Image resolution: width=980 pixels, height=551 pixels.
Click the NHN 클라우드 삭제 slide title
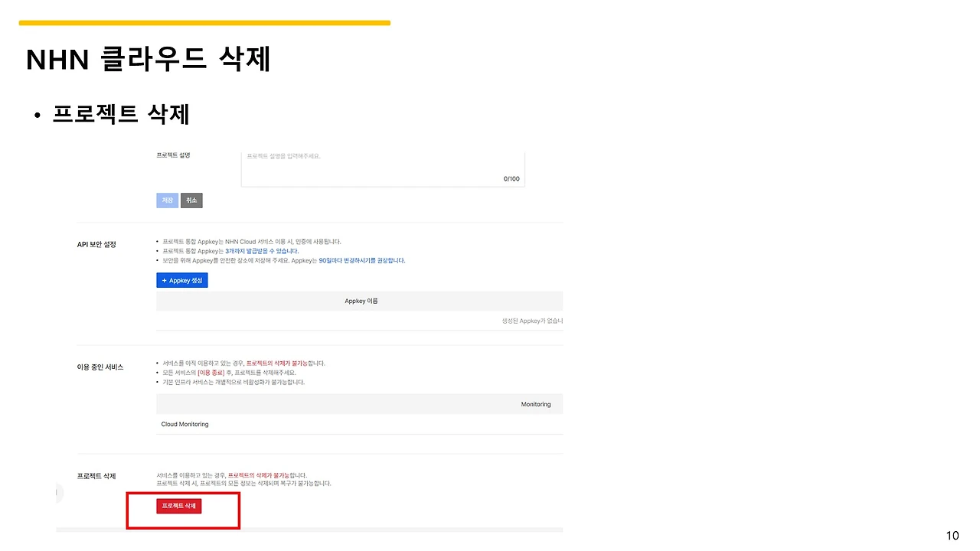coord(149,60)
